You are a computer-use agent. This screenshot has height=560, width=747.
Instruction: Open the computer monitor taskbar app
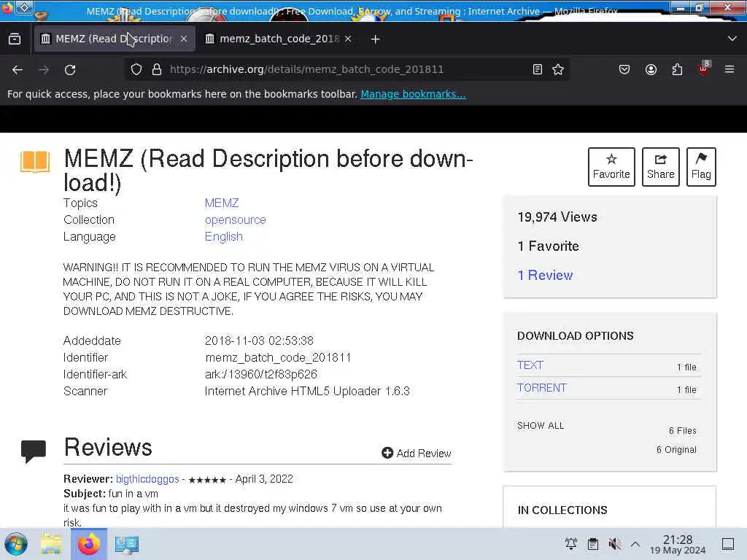click(x=126, y=544)
